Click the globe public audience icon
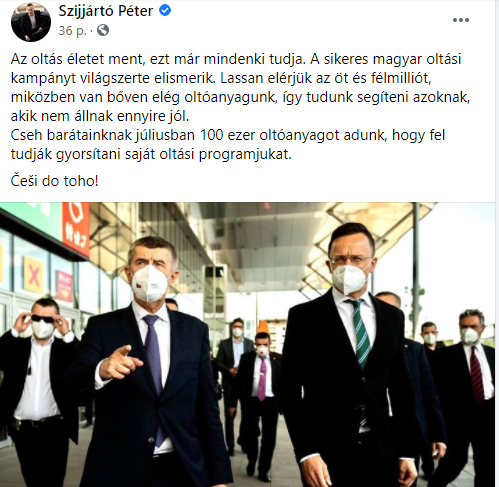The height and width of the screenshot is (487, 499). click(x=103, y=30)
